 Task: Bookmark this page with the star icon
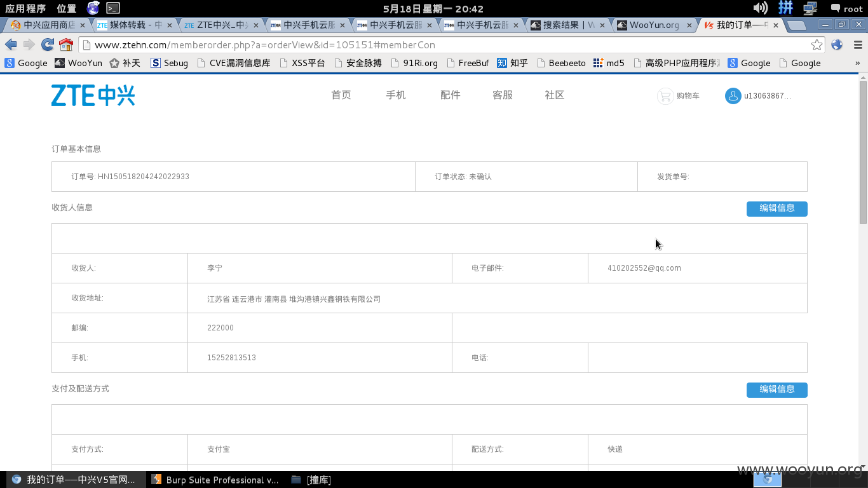tap(817, 44)
